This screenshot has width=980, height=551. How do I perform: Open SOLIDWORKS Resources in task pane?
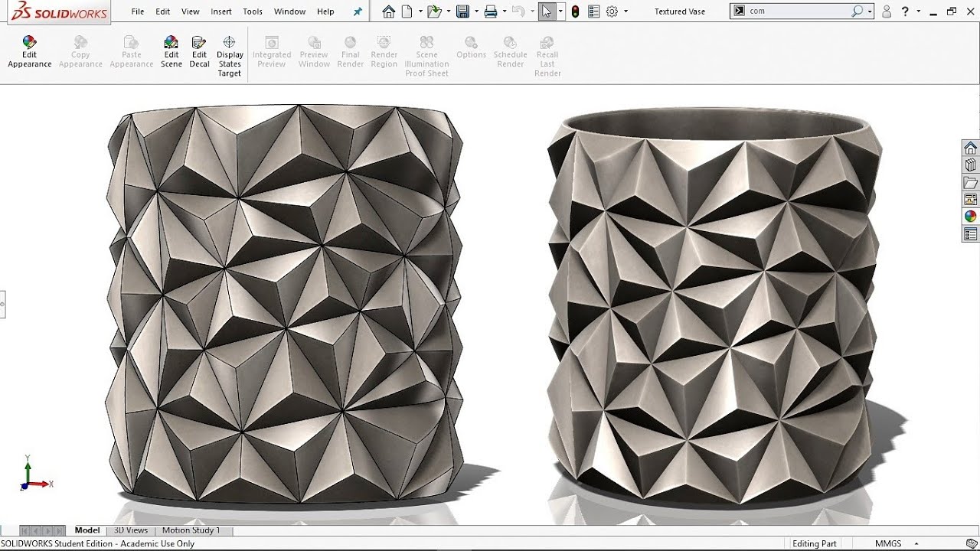971,148
